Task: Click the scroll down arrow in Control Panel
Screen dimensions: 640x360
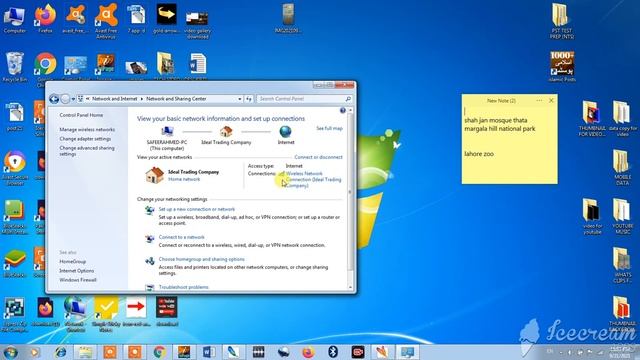Action: point(350,287)
